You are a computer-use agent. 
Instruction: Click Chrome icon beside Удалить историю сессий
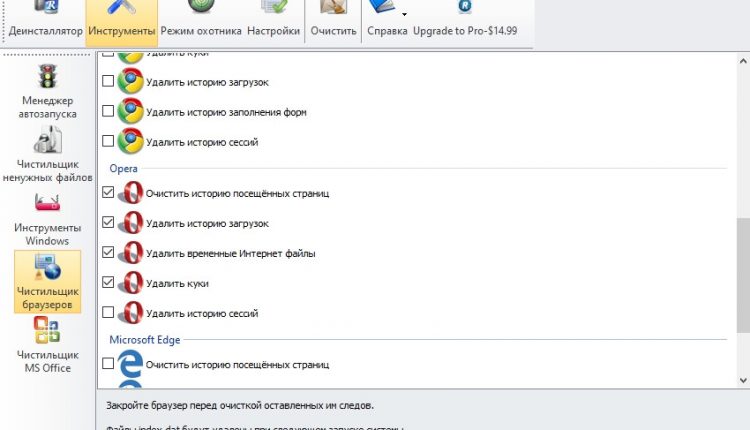130,141
